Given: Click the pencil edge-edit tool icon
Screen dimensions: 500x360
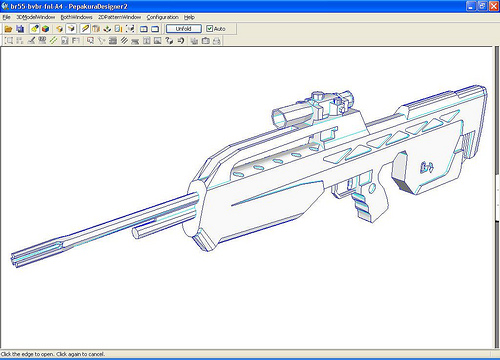Looking at the screenshot, I should tap(85, 29).
